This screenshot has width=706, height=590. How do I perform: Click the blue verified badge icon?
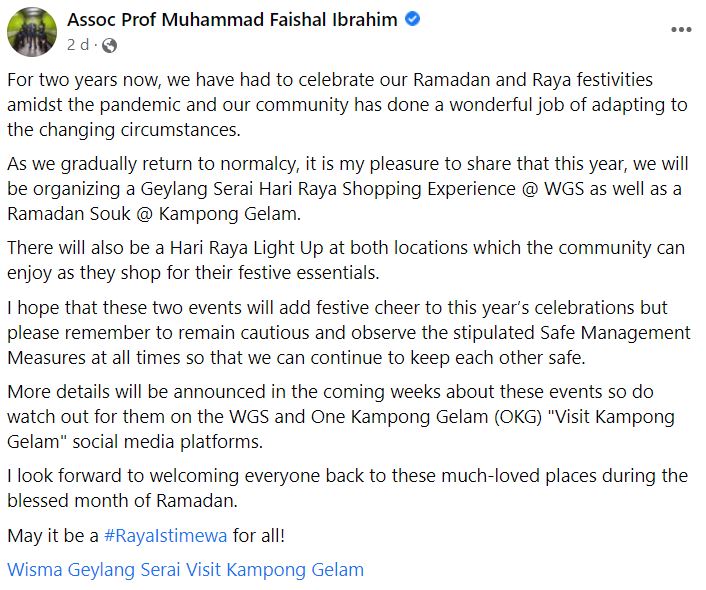412,20
